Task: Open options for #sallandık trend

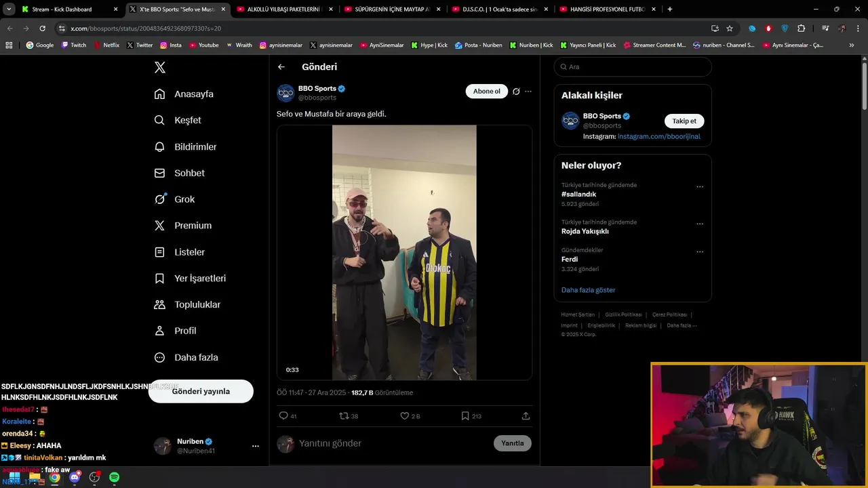Action: click(700, 187)
